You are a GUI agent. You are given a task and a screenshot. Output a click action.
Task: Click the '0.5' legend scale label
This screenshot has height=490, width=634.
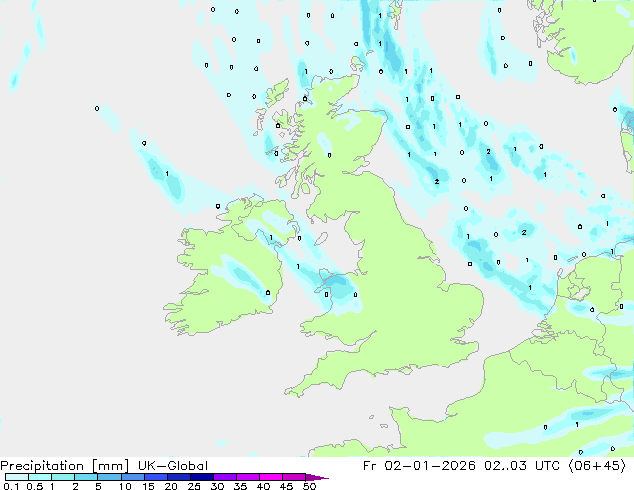(x=35, y=486)
